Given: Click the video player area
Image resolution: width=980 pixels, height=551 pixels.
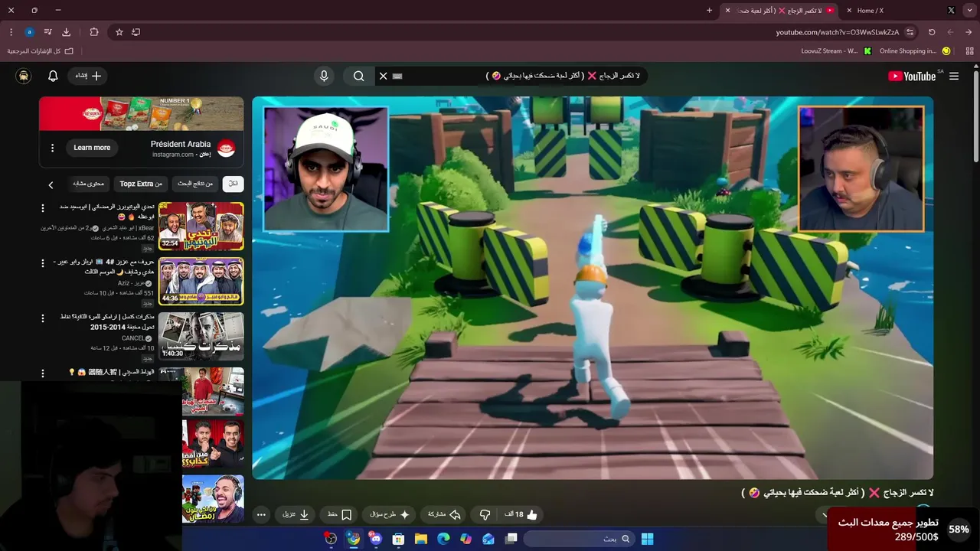Looking at the screenshot, I should (x=593, y=288).
